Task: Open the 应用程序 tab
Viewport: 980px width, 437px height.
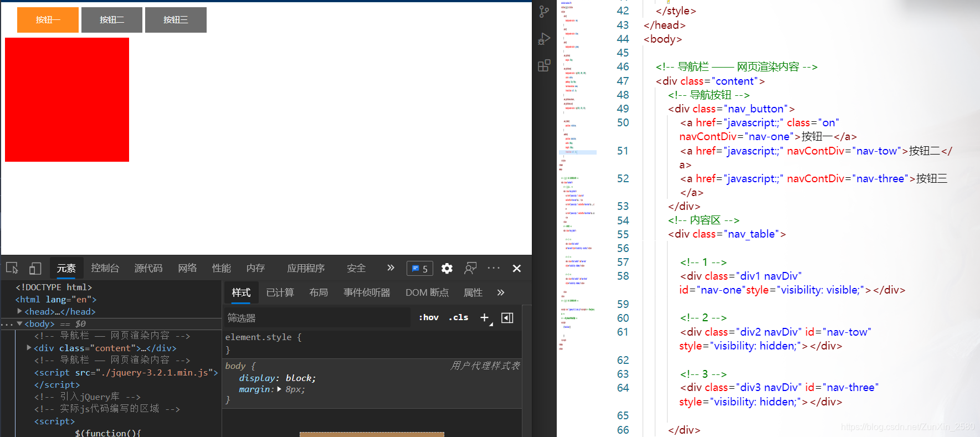Action: pos(306,269)
